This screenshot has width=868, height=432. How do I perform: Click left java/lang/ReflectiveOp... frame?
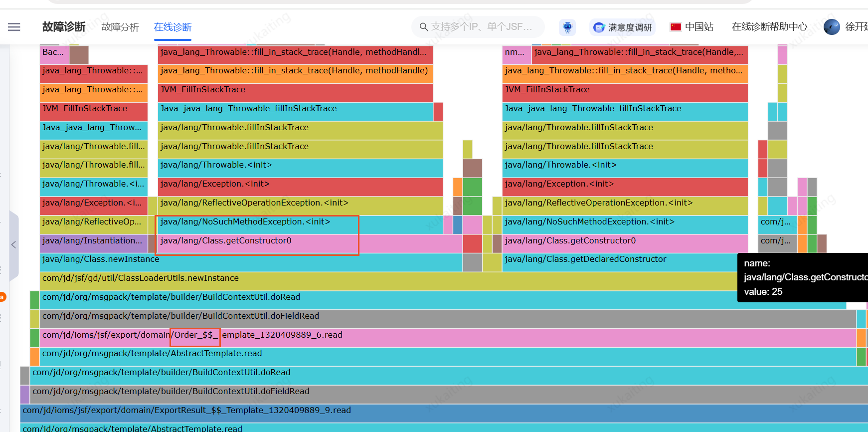(94, 224)
